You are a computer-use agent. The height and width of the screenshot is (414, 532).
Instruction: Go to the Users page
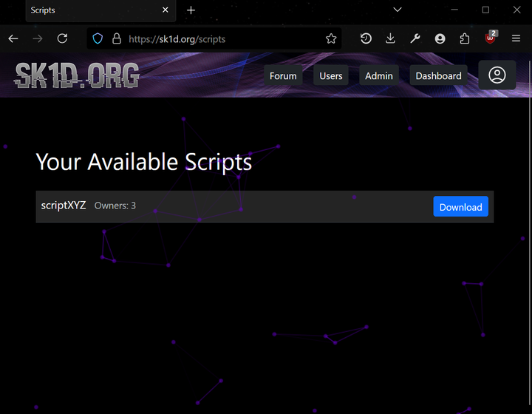(x=330, y=75)
